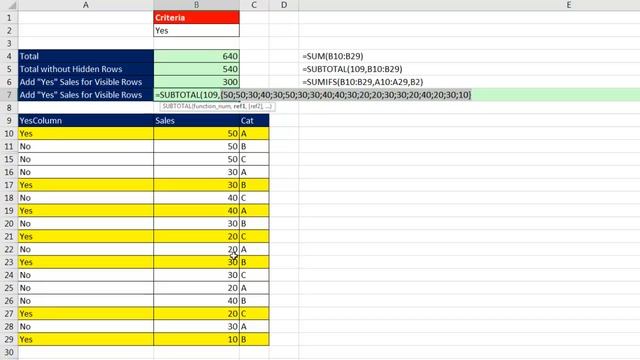The image size is (640, 360).
Task: Select sales value 50 in row 10
Action: [196, 133]
